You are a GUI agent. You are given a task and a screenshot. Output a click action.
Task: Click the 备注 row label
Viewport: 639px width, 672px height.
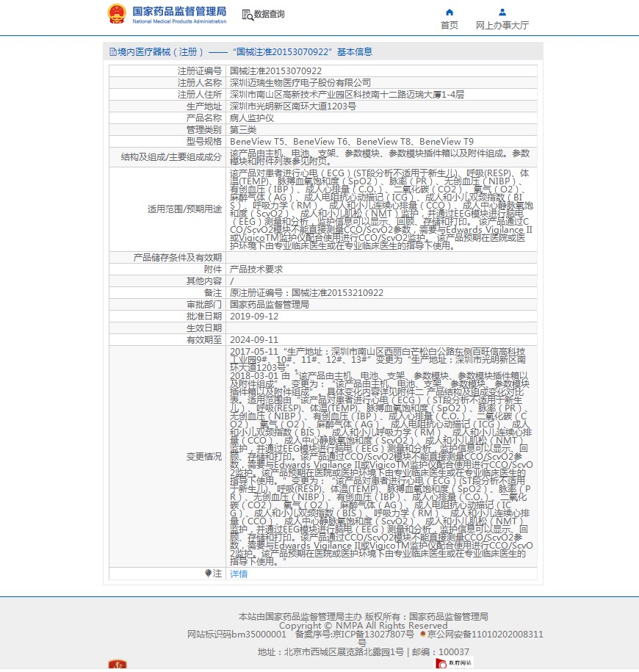(x=213, y=293)
